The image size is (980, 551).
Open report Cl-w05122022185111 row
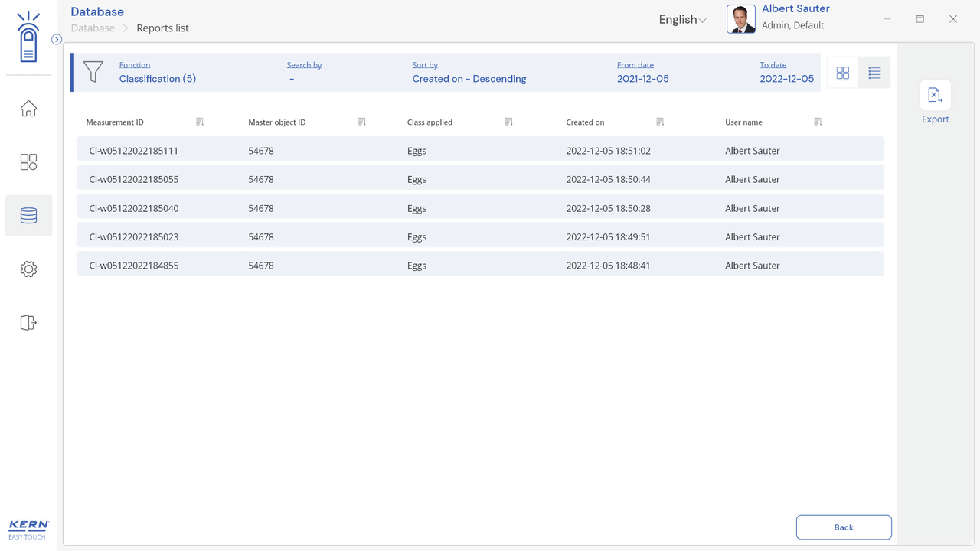479,151
